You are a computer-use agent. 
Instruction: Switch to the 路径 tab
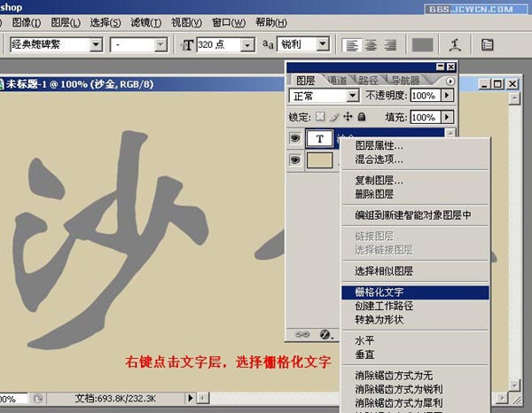pyautogui.click(x=367, y=80)
